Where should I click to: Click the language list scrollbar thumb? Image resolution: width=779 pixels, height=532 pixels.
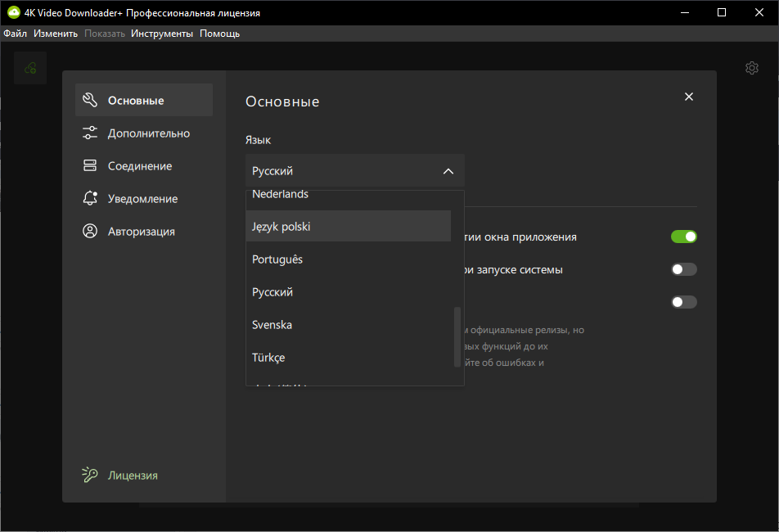(457, 337)
